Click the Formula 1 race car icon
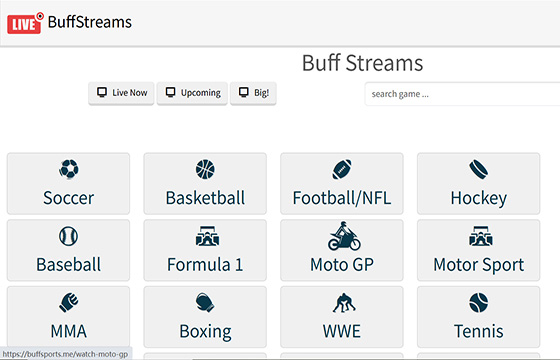 click(207, 236)
